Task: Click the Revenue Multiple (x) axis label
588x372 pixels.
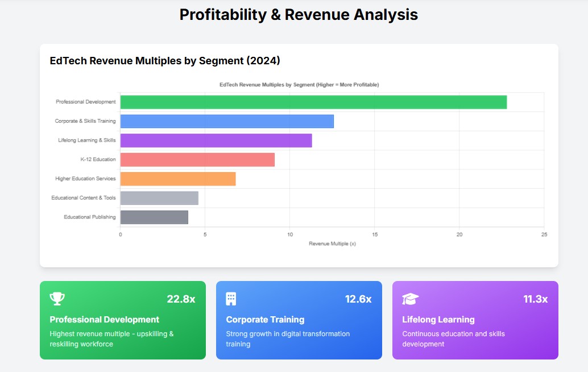Action: 332,243
